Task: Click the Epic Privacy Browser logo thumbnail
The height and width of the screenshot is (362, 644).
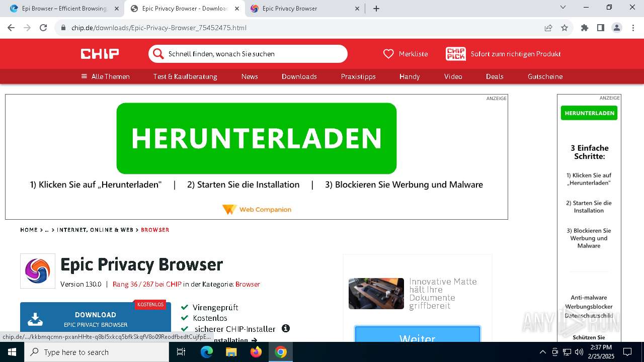Action: [x=38, y=271]
